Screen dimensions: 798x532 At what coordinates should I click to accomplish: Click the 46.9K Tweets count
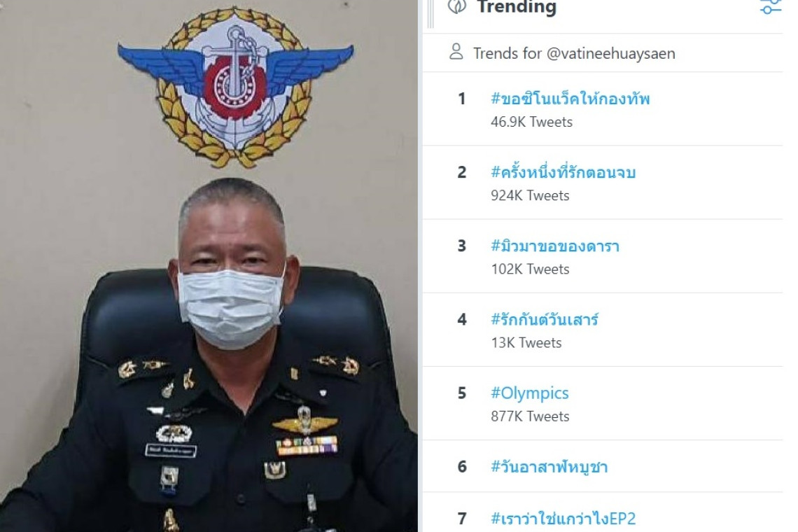[x=531, y=122]
